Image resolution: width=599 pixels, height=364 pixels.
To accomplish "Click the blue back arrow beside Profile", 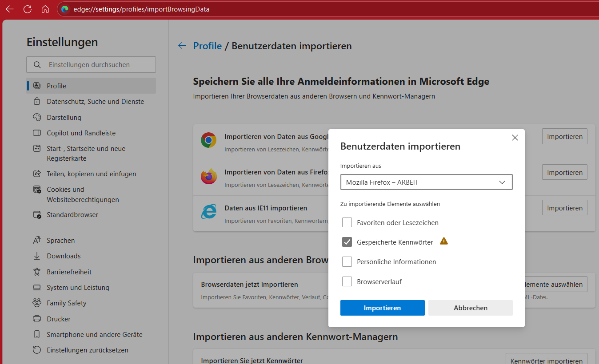I will 182,46.
